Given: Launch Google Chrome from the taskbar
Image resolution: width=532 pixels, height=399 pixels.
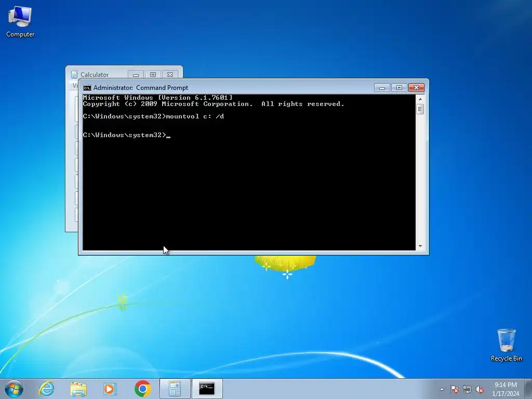Looking at the screenshot, I should (x=142, y=389).
